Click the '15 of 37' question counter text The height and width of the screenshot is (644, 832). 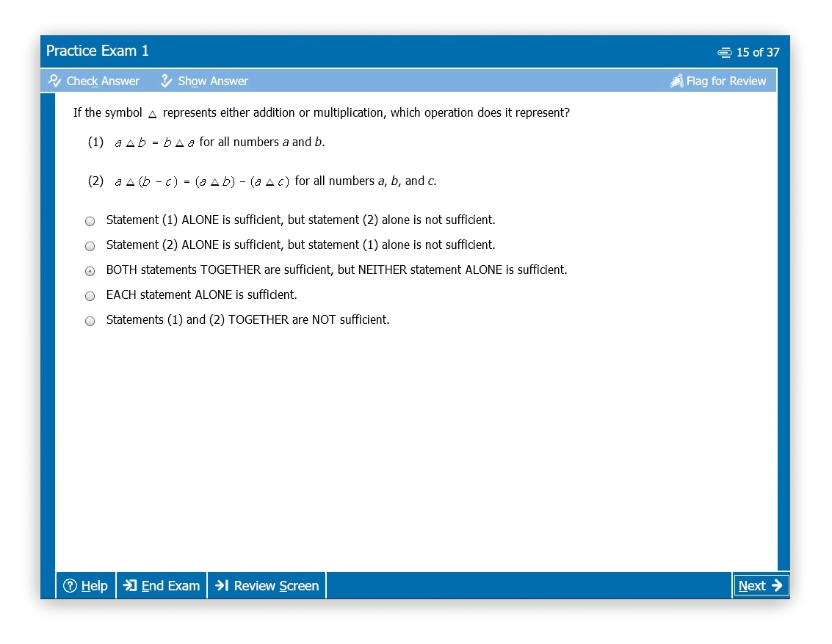758,52
